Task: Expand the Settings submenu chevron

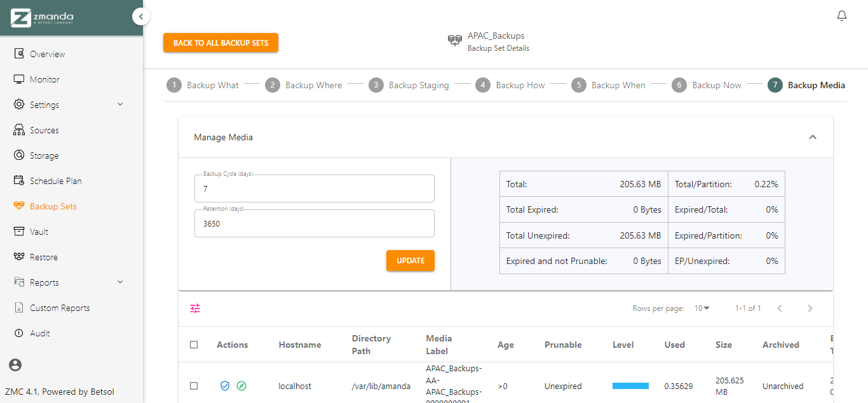Action: coord(120,104)
